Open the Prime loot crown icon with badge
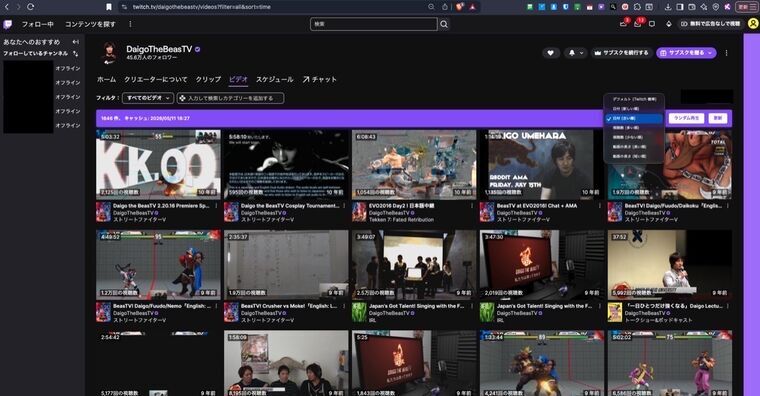The width and height of the screenshot is (760, 396). [624, 23]
